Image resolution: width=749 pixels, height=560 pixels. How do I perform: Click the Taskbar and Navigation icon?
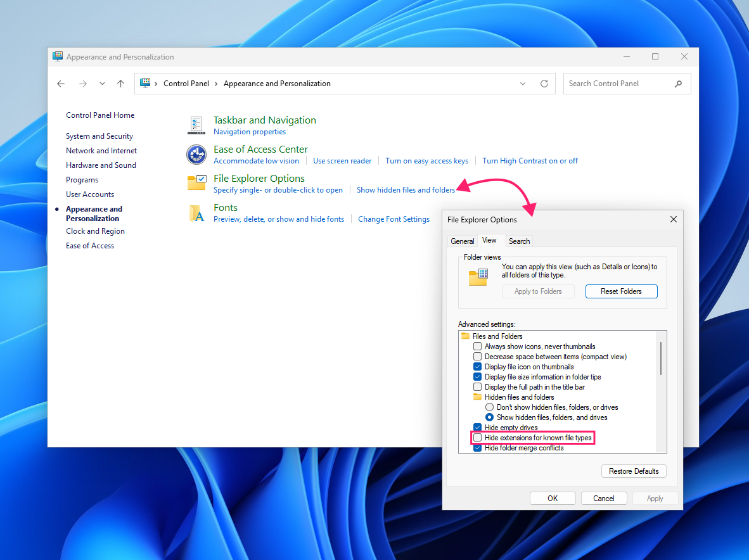click(x=196, y=125)
